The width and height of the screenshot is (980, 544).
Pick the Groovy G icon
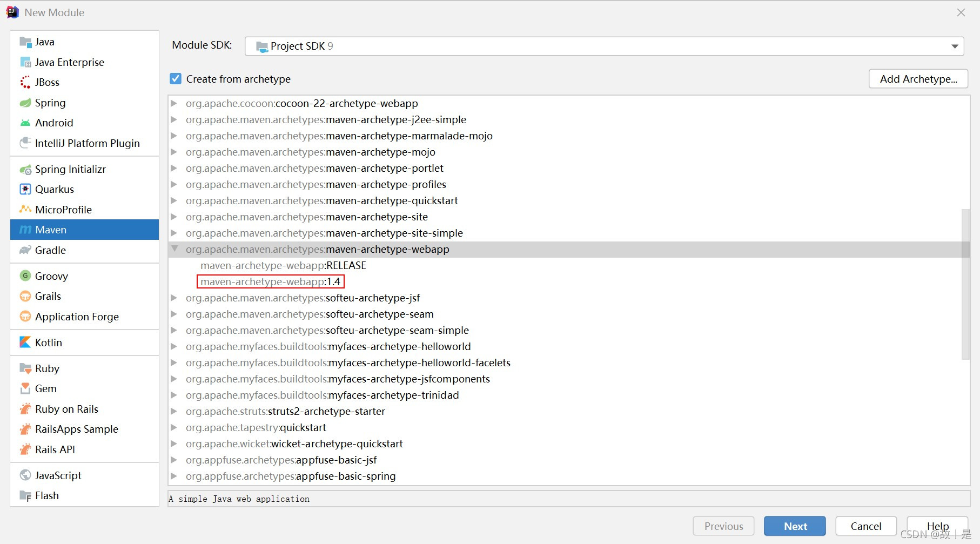(x=25, y=276)
